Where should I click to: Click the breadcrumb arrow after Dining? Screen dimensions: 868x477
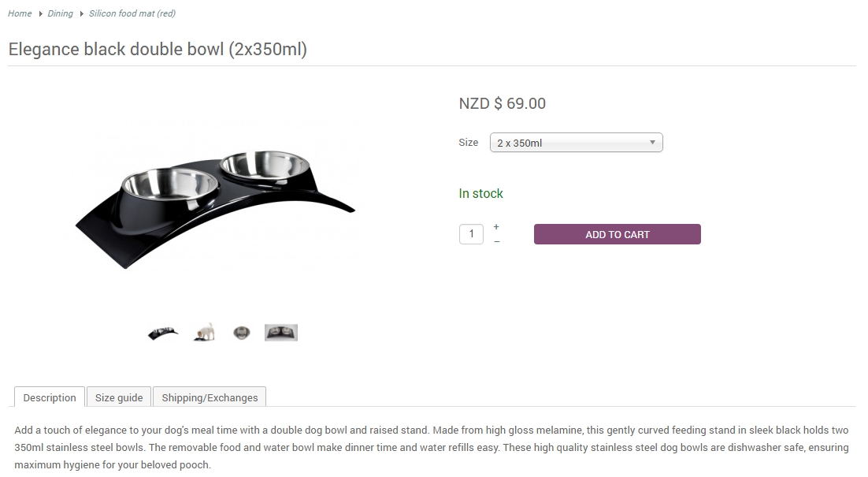click(x=81, y=13)
